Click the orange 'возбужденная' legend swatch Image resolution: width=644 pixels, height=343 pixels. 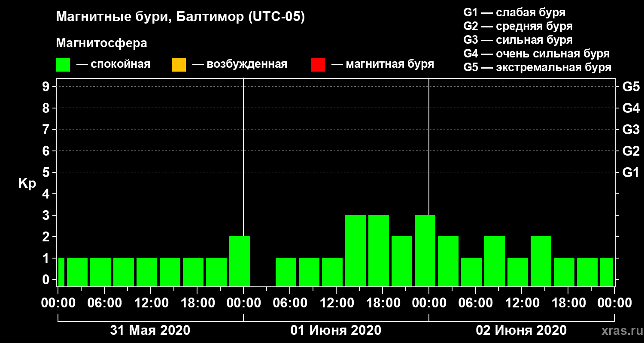coord(179,65)
